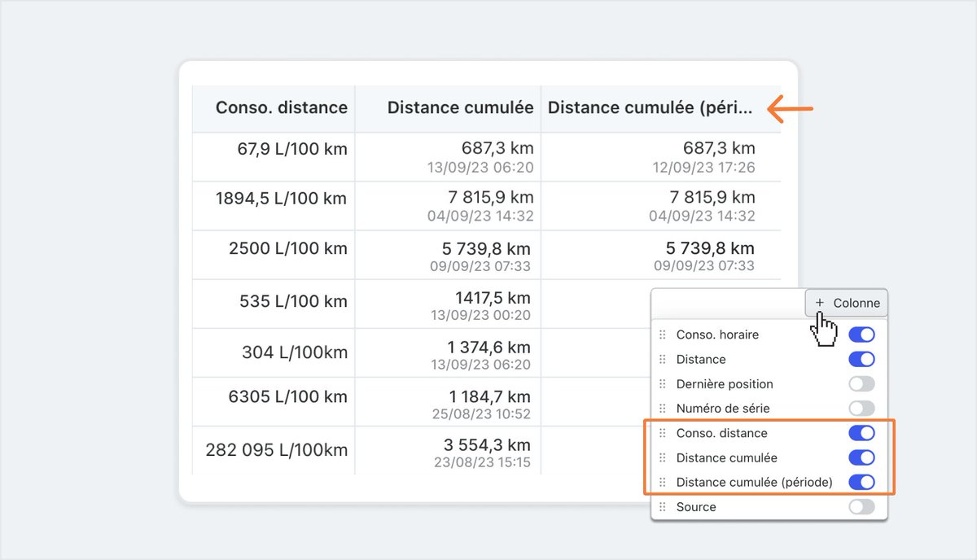Click the 25/08/23 10:52 timestamp
The width and height of the screenshot is (977, 560).
point(480,414)
